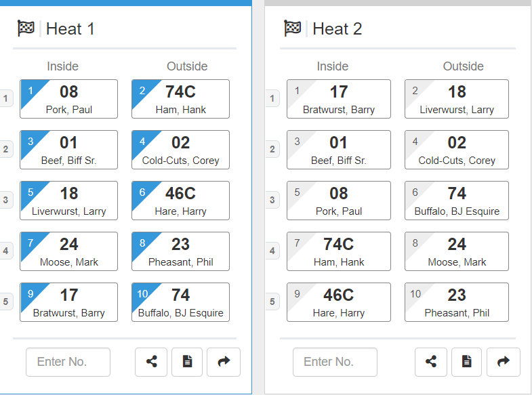Select car 02 Cold-Cuts, Corey in Heat 2
The image size is (532, 395).
tap(457, 150)
